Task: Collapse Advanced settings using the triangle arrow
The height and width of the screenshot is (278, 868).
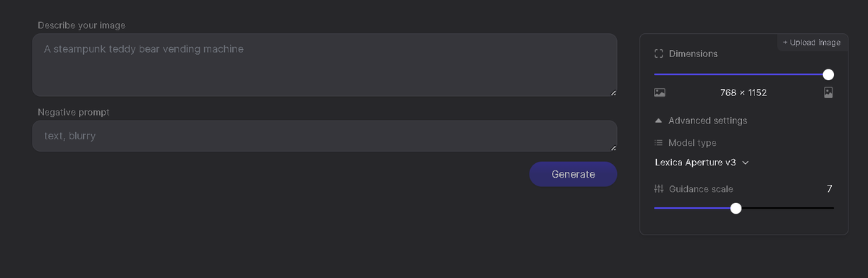Action: point(658,121)
